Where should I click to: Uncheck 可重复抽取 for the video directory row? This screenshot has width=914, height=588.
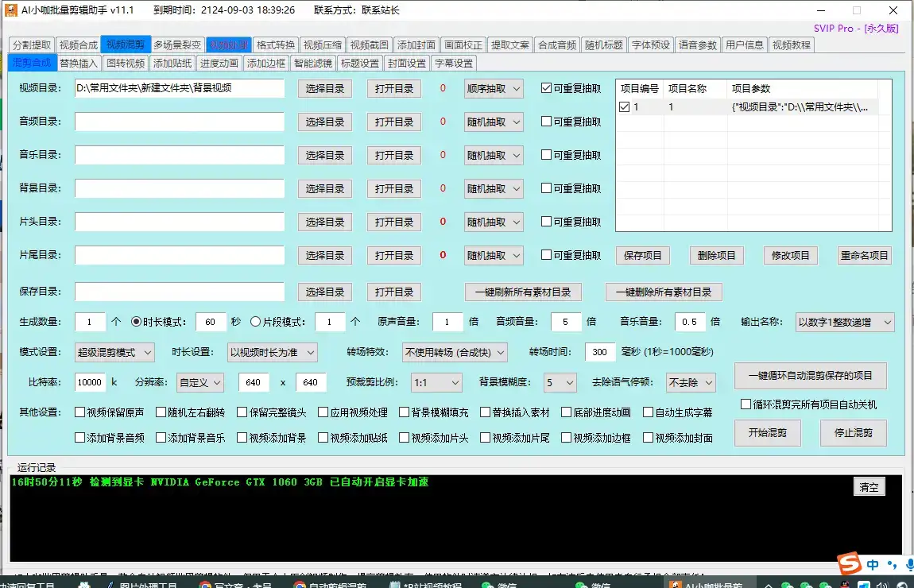click(545, 88)
